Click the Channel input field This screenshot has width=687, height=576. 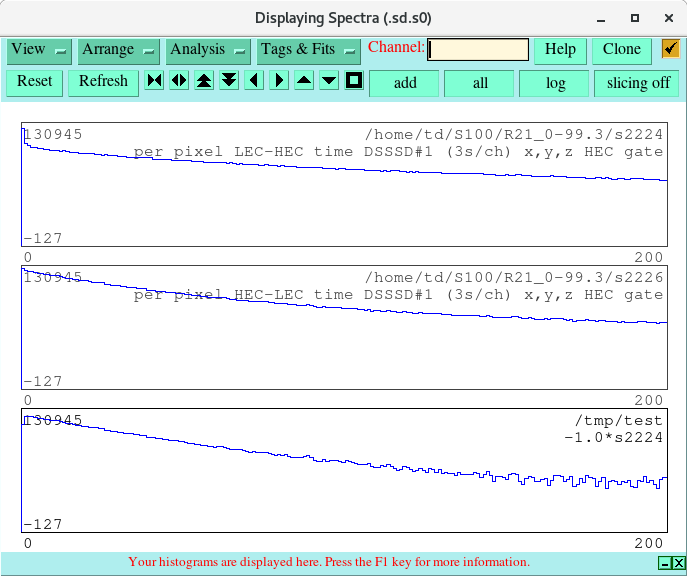(478, 49)
